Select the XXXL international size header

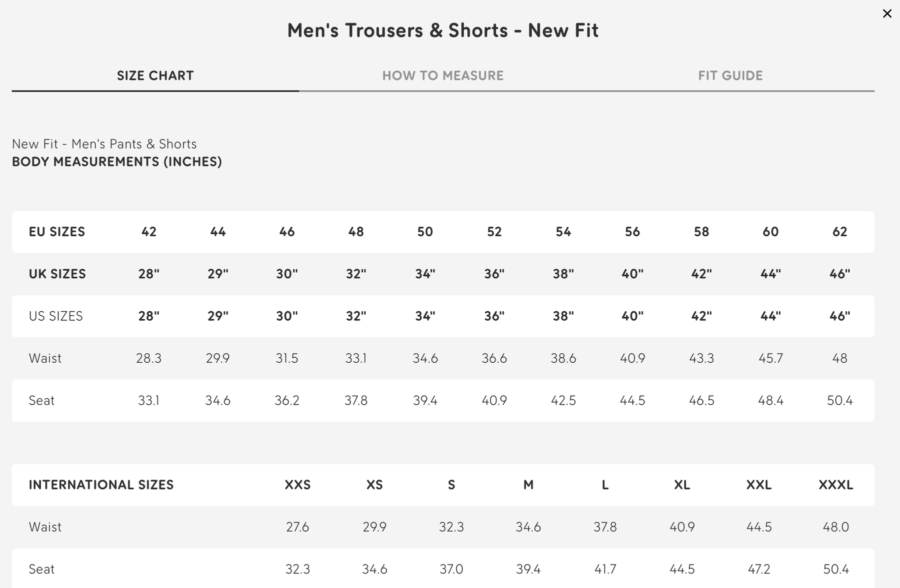point(835,485)
